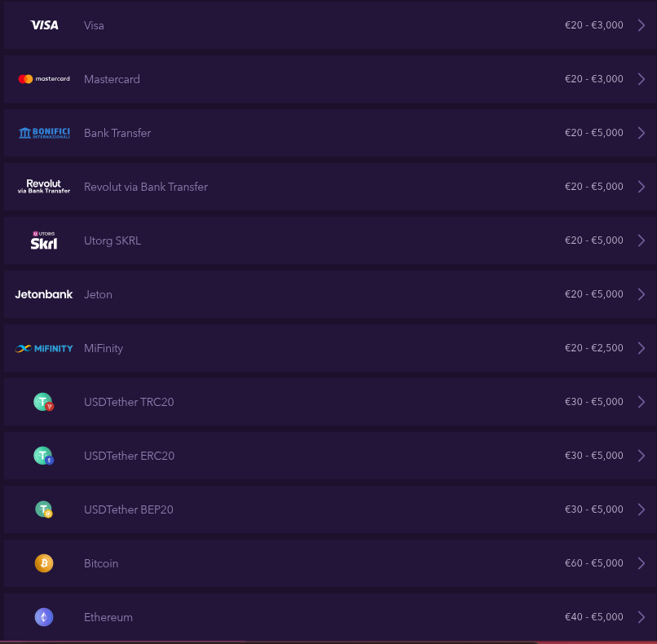Viewport: 657px width, 644px height.
Task: Expand the Bank Transfer row chevron
Action: click(x=642, y=133)
